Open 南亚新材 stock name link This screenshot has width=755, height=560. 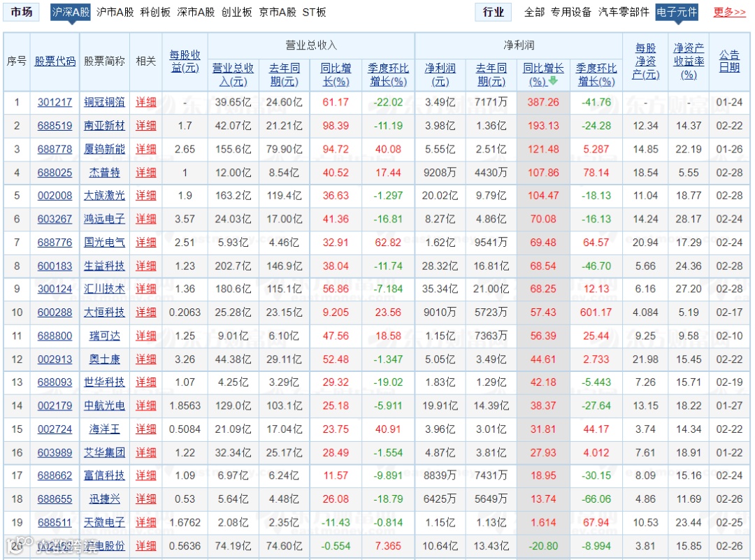(x=104, y=126)
